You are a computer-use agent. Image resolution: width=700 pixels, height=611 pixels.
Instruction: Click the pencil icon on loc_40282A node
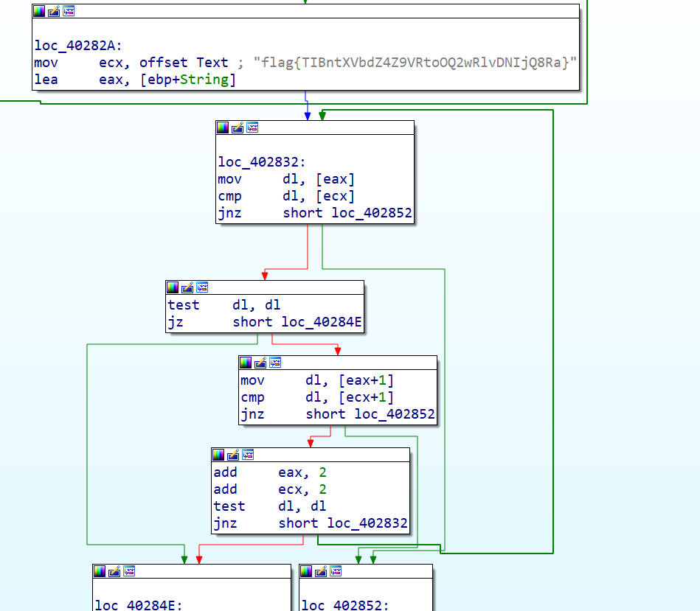coord(54,11)
